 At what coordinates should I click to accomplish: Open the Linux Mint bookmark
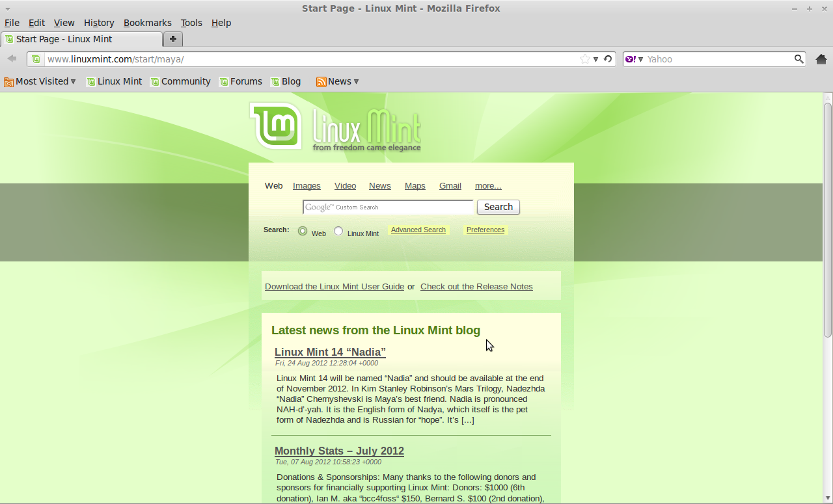[115, 82]
